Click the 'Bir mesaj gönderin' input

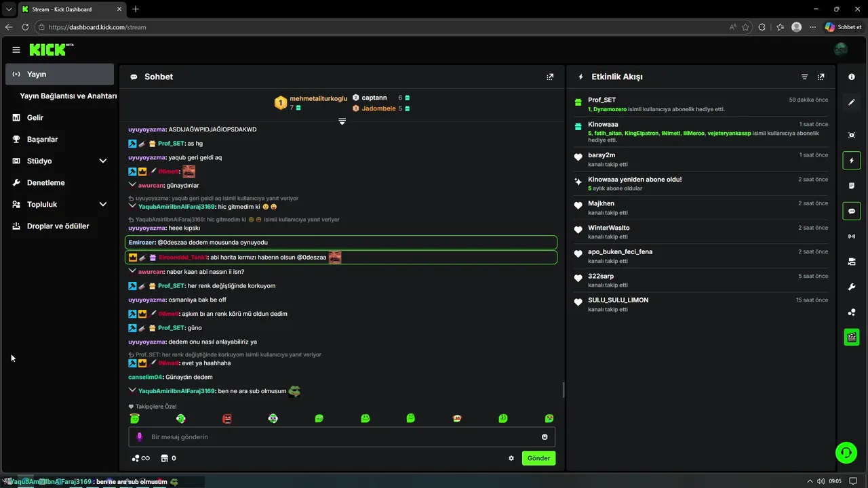click(x=342, y=437)
